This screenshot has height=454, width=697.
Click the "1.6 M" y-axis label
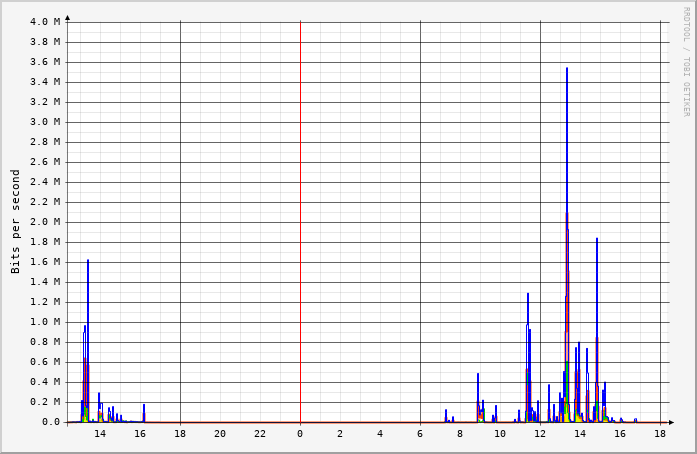45,262
